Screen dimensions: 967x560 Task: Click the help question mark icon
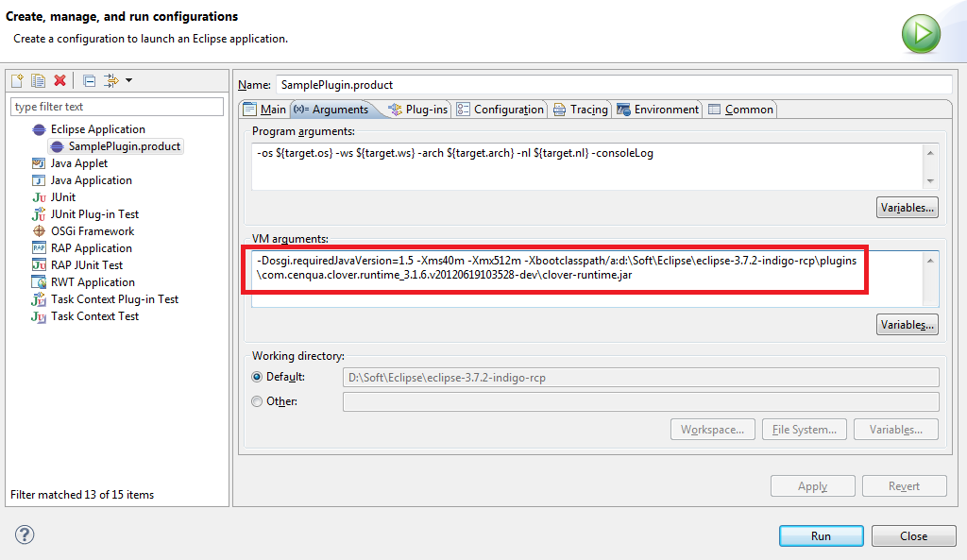pos(25,535)
